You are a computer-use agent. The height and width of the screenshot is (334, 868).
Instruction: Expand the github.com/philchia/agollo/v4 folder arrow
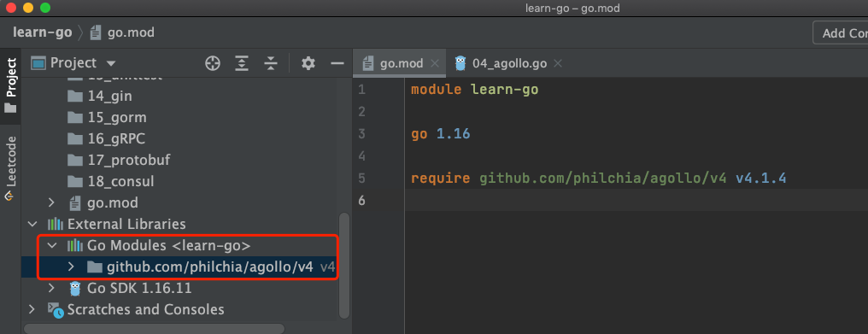tap(71, 267)
